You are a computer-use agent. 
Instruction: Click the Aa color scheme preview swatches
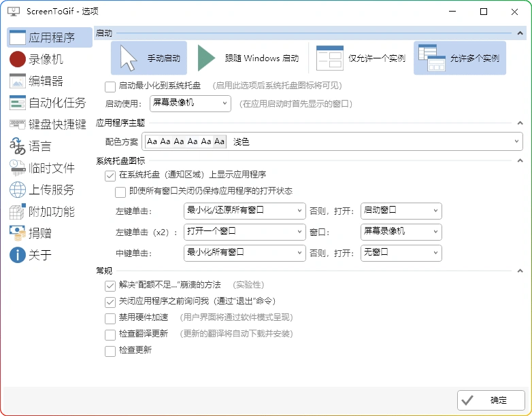(x=186, y=141)
